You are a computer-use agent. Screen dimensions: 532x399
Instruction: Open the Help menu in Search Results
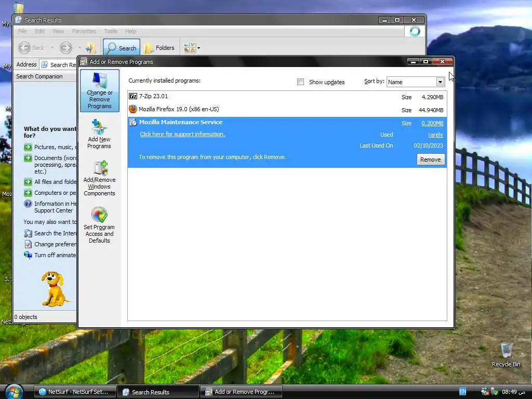click(x=130, y=31)
